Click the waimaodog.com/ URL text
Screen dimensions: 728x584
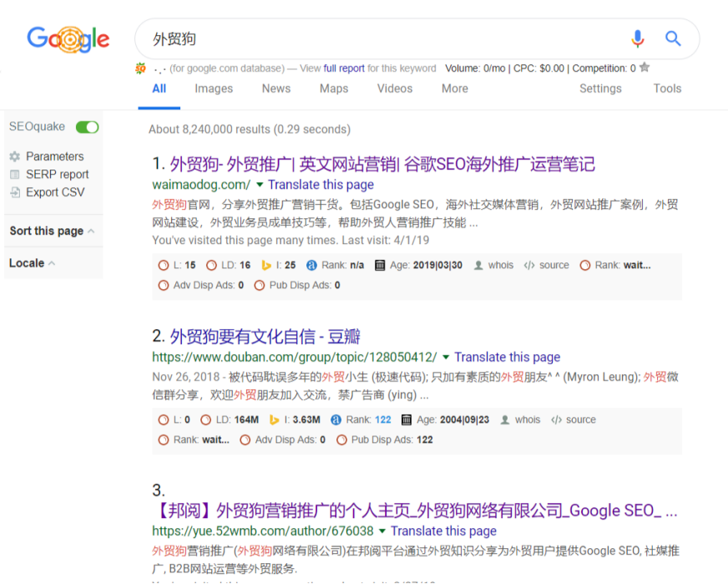pyautogui.click(x=201, y=185)
